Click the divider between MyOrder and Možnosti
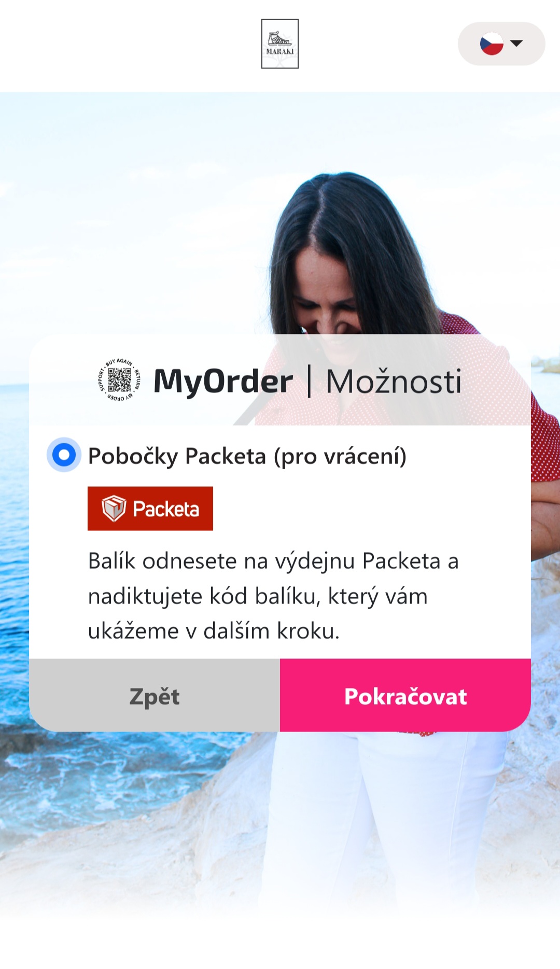 [x=310, y=382]
